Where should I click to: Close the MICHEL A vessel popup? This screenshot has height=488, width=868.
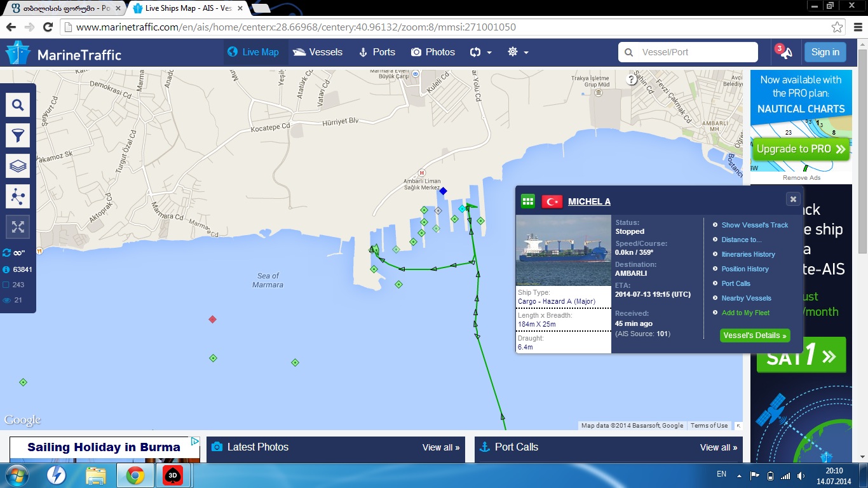click(793, 199)
